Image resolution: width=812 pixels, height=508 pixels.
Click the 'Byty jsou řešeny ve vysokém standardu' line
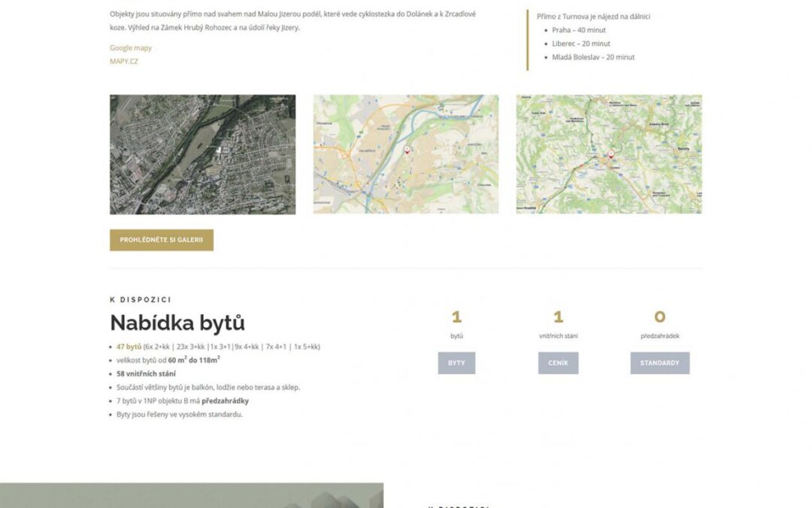pyautogui.click(x=179, y=414)
